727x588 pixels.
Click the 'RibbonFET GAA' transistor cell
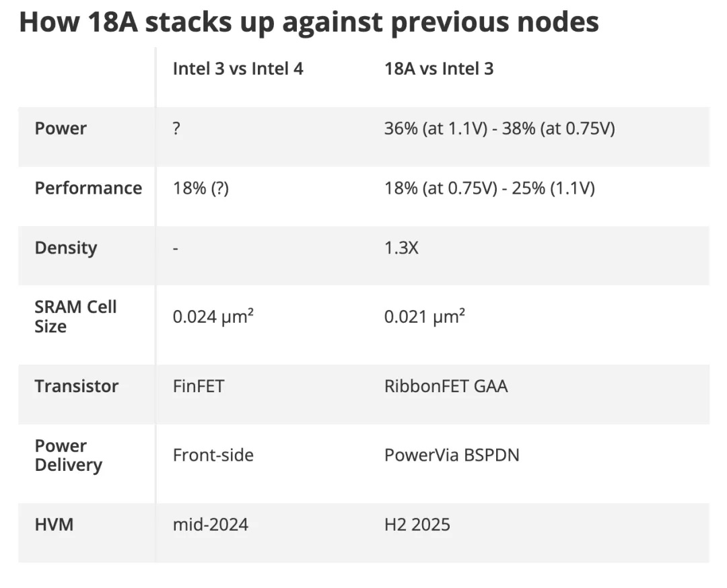[x=446, y=386]
